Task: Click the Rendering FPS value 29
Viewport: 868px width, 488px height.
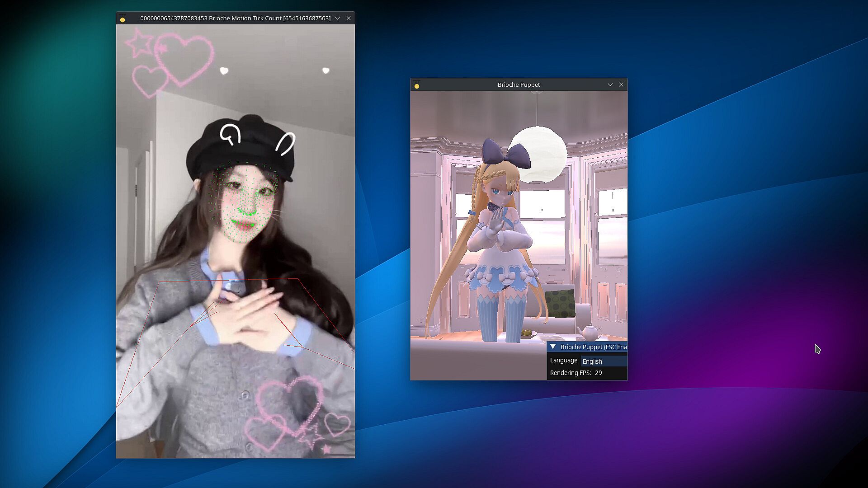Action: click(x=598, y=373)
